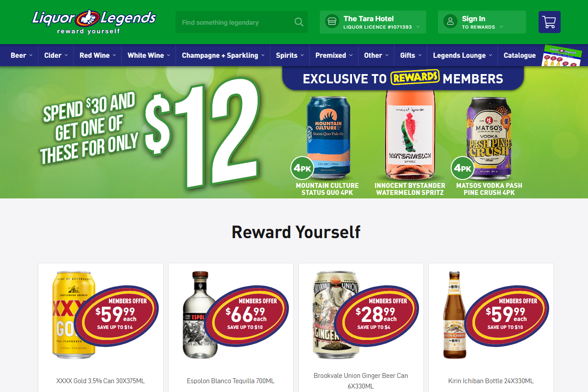The image size is (588, 392).
Task: Expand the Spirits category dropdown
Action: pyautogui.click(x=290, y=55)
